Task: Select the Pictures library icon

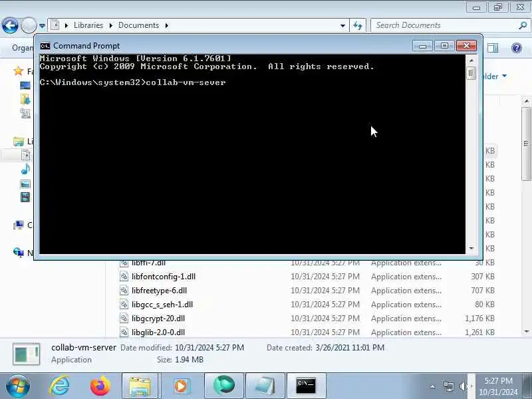Action: click(25, 184)
